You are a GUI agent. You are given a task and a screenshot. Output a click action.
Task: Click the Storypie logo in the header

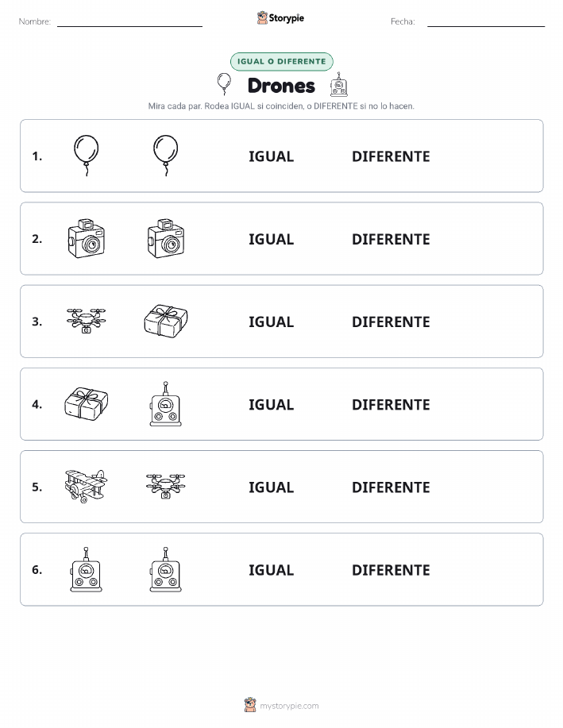(x=280, y=18)
